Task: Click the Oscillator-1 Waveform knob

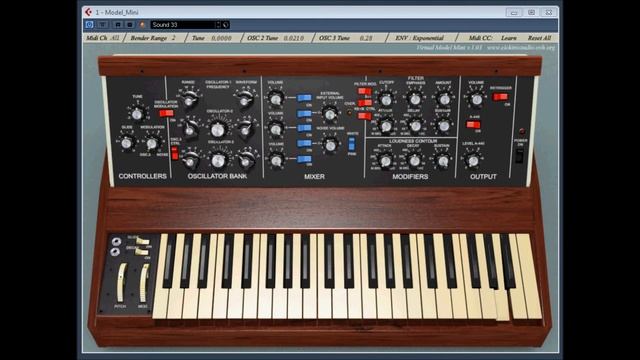Action: [x=244, y=99]
